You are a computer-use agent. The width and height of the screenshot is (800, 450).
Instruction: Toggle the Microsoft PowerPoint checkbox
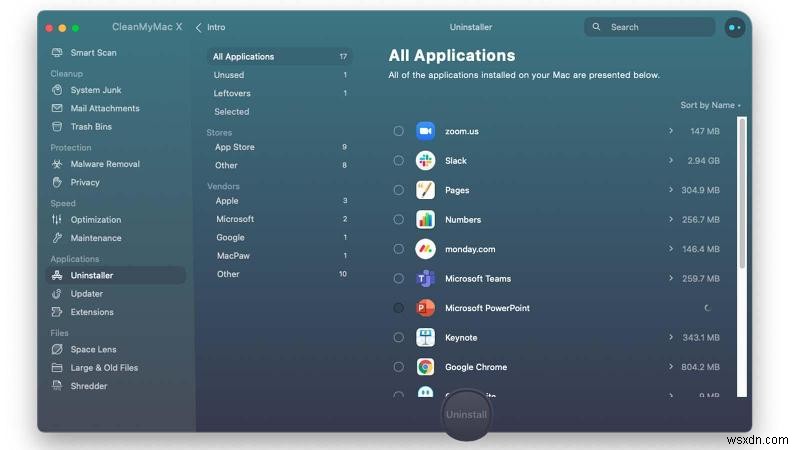click(x=398, y=308)
